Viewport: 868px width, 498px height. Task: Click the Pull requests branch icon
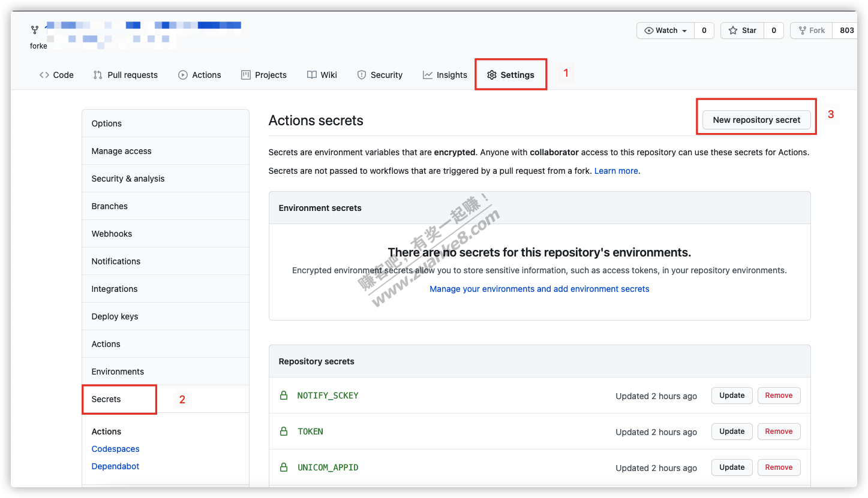pos(97,74)
